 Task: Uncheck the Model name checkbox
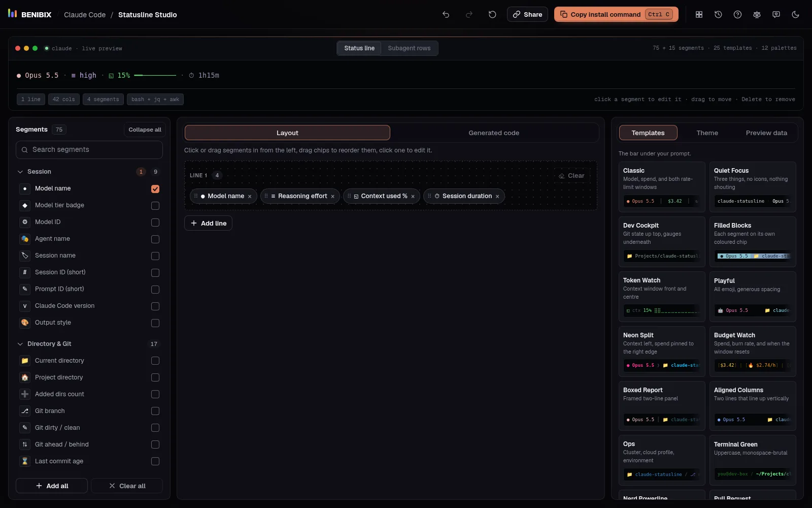(155, 189)
